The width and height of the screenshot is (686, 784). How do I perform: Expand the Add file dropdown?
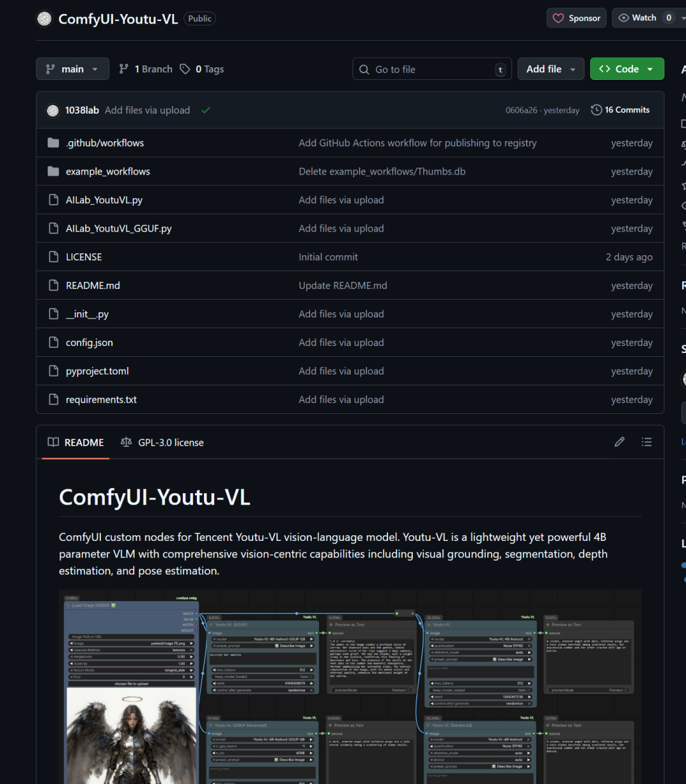click(551, 69)
